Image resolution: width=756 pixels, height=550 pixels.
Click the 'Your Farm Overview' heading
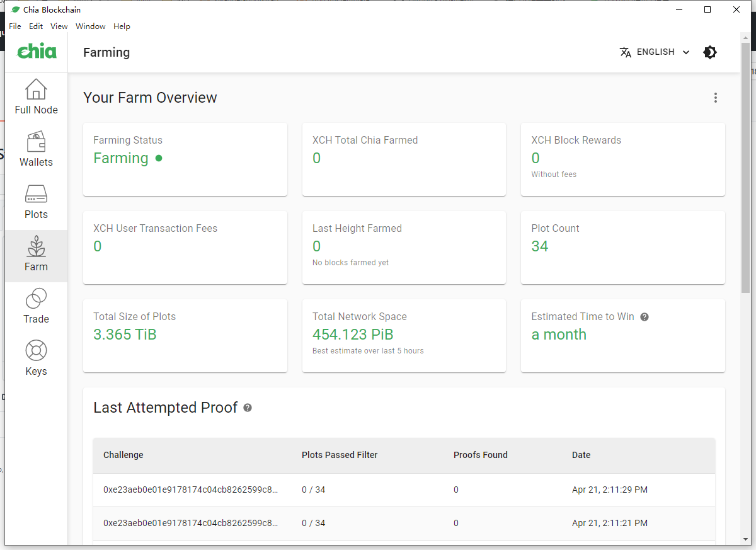150,98
